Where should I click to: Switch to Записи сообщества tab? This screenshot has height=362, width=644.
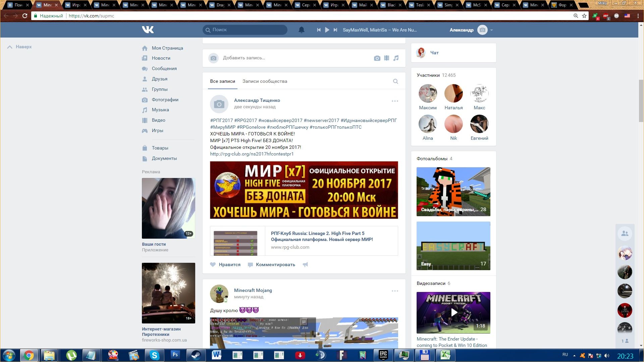(x=265, y=81)
